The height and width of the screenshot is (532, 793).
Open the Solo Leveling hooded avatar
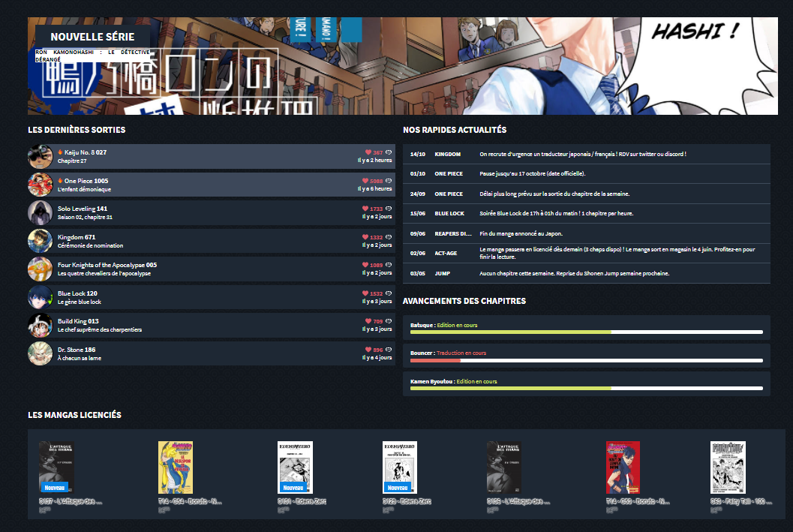coord(41,212)
